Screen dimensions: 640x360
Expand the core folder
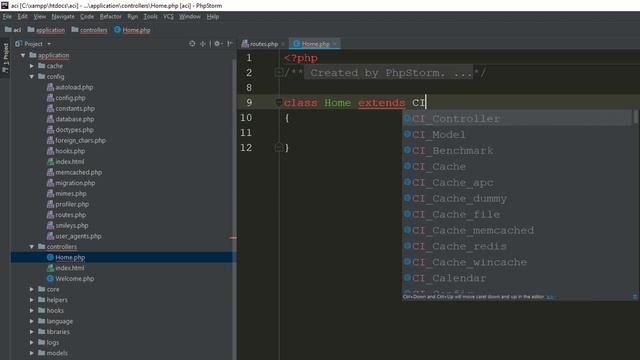(x=32, y=289)
